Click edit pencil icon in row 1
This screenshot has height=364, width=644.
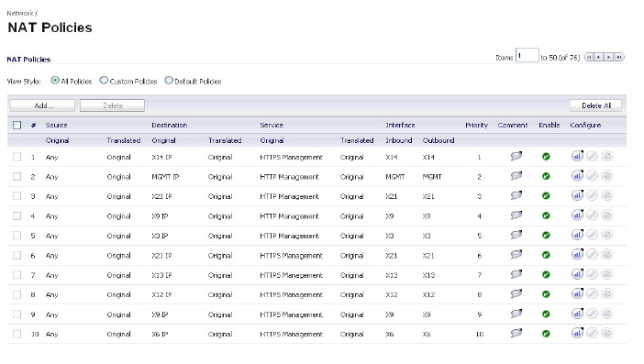(592, 156)
